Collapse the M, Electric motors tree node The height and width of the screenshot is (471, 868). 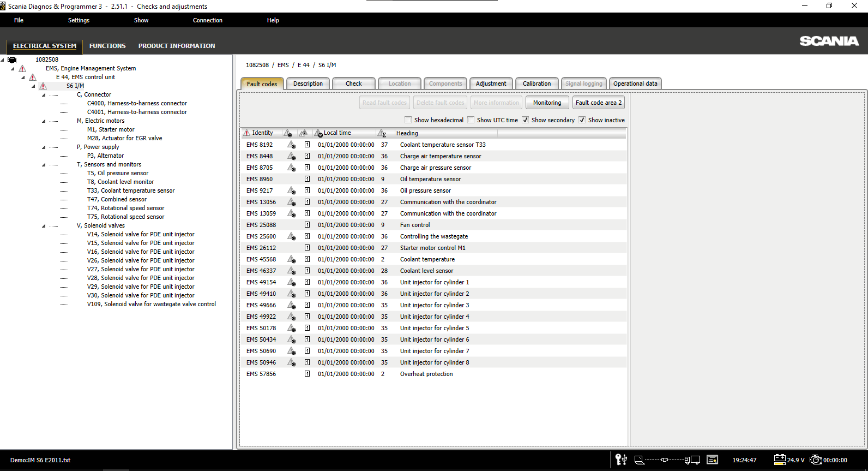44,121
